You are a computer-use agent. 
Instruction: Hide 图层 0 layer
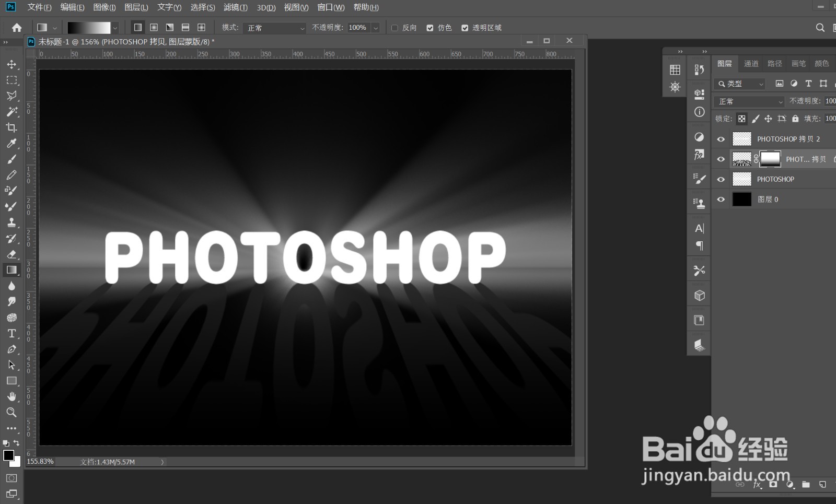coord(721,200)
